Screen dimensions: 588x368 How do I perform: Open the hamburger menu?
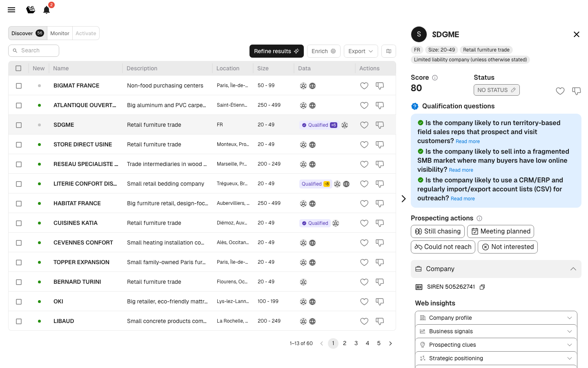(x=11, y=10)
